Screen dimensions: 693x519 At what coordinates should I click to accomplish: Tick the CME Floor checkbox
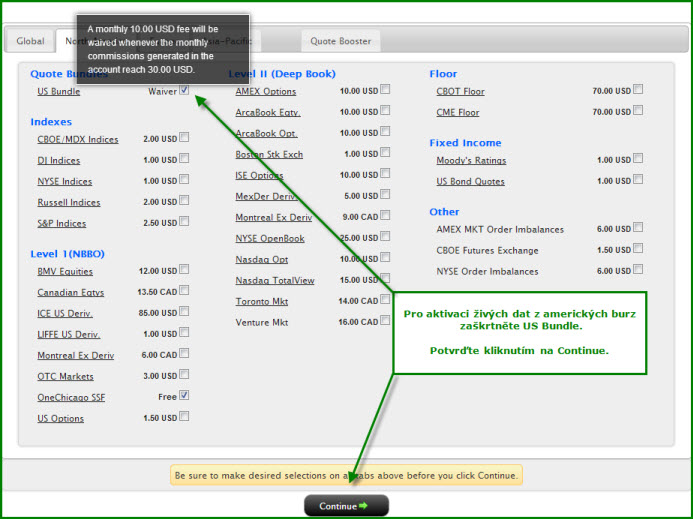[638, 110]
